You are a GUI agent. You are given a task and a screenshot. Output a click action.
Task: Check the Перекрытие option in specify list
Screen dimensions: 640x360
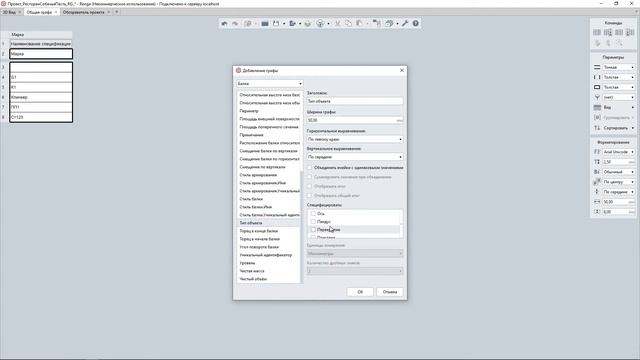[x=313, y=230]
